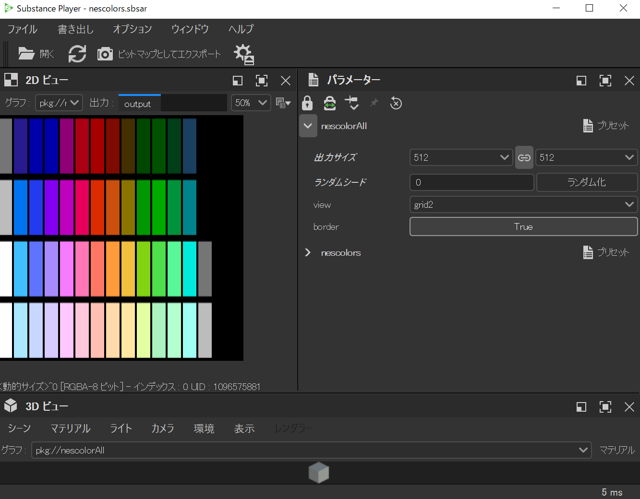Open the マテリアル menu in 3D view
The width and height of the screenshot is (640, 499).
coord(70,428)
